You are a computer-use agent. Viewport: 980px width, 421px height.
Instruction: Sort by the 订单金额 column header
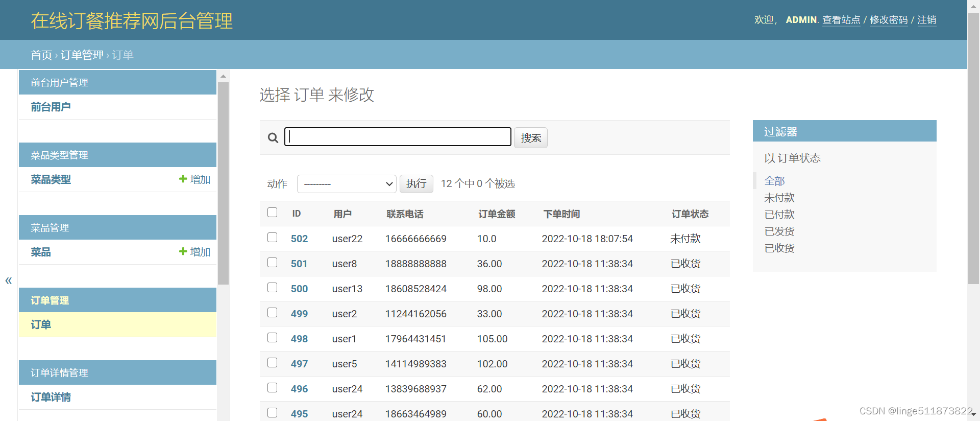tap(497, 214)
